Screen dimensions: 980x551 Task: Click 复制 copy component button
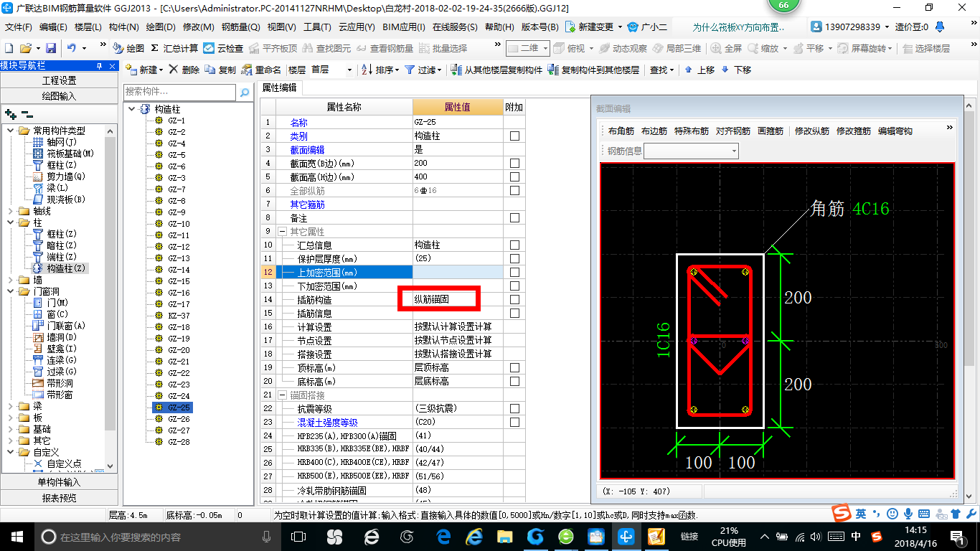click(220, 70)
